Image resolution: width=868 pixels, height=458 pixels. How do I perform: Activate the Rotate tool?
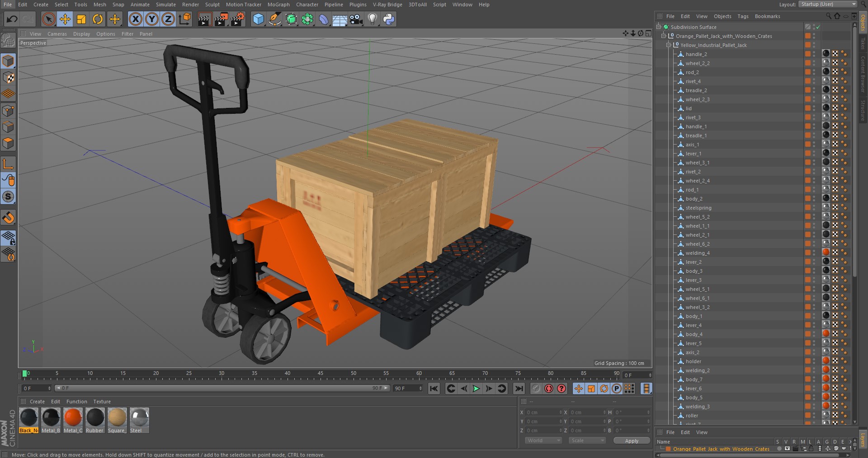(98, 19)
